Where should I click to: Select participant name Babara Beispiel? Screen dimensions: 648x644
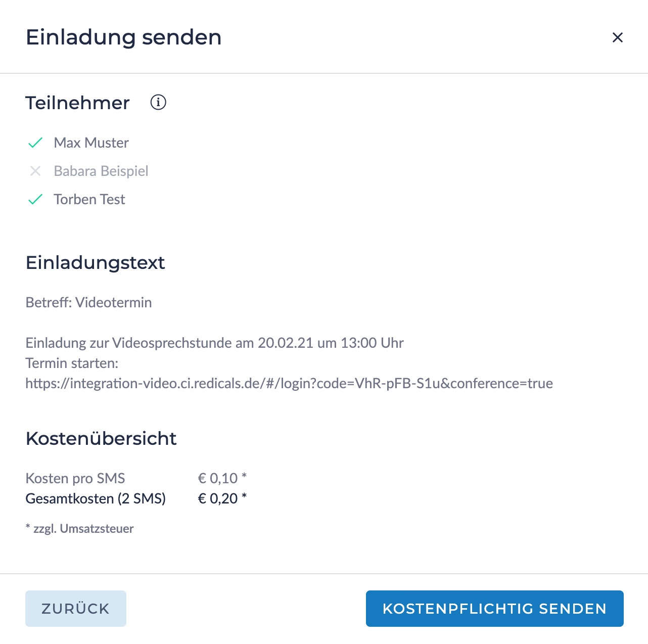click(x=101, y=171)
